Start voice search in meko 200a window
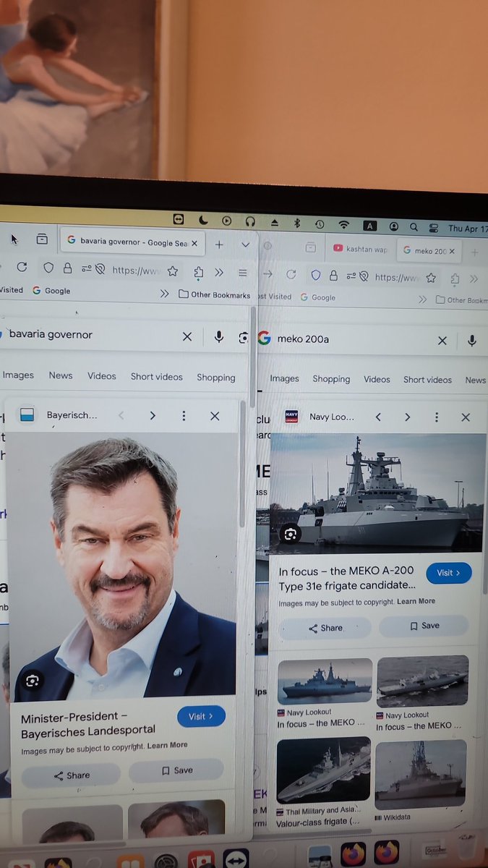Screen dimensions: 488x868 tap(472, 341)
